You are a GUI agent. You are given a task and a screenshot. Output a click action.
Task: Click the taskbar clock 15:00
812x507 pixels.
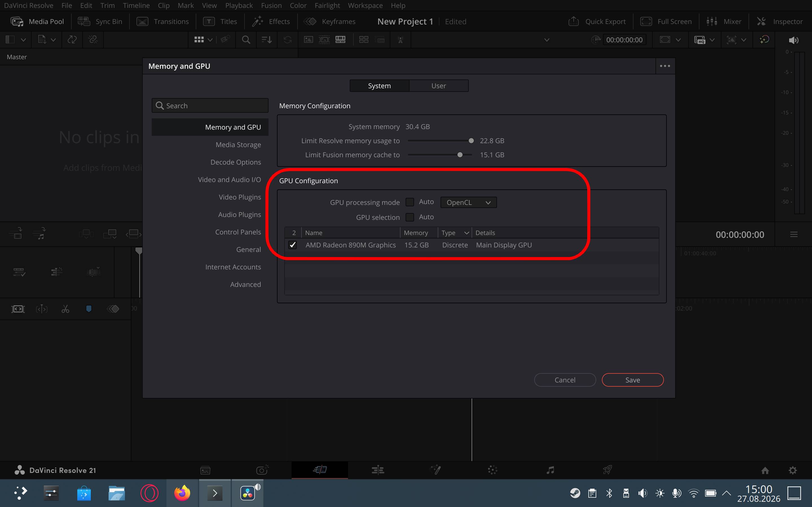click(759, 489)
